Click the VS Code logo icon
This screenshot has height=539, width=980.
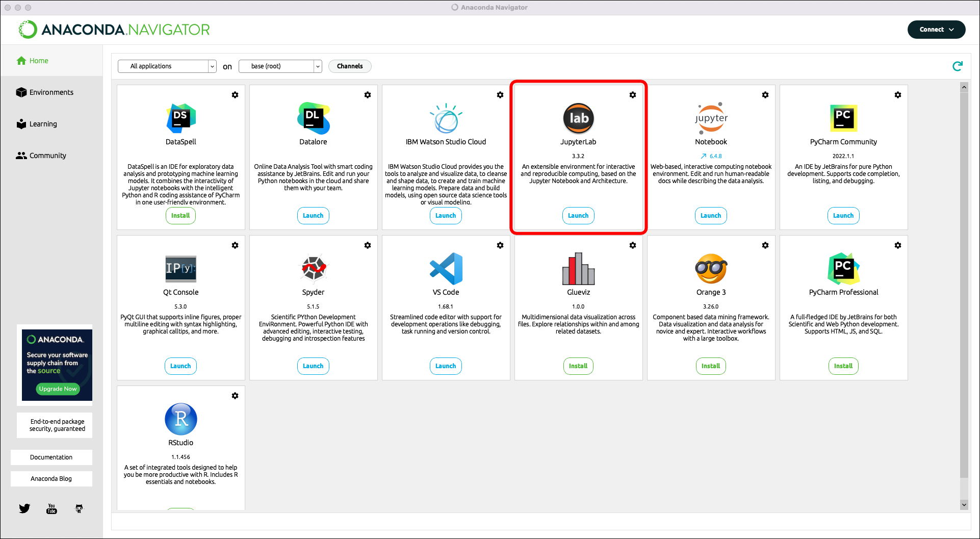click(446, 268)
